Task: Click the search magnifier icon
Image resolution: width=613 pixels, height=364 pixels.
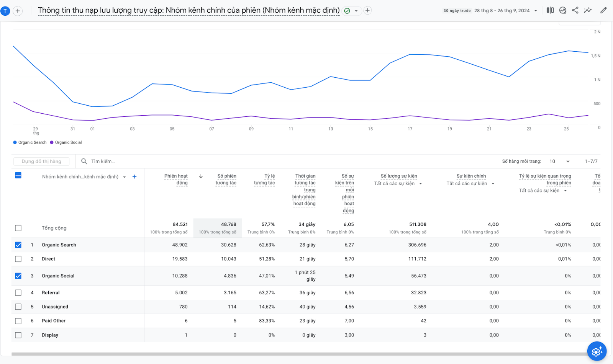Action: coord(84,162)
